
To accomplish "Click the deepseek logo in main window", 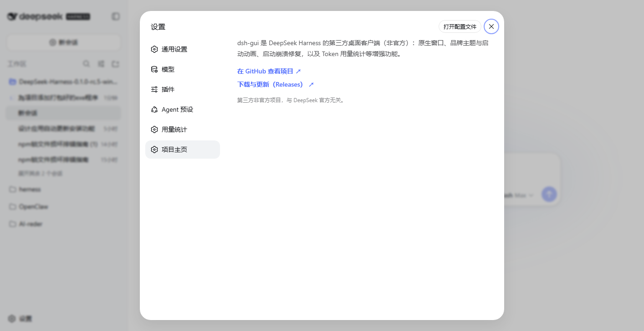I will [48, 16].
